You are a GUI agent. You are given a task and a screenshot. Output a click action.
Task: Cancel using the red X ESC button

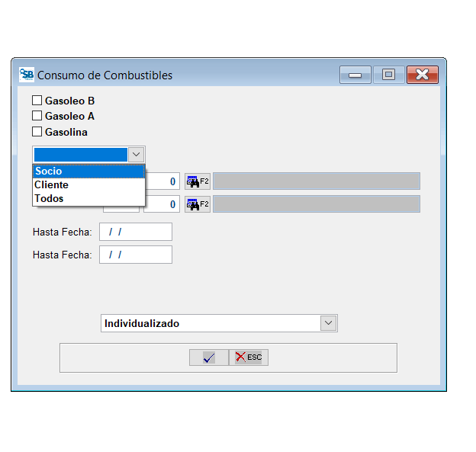coord(249,357)
